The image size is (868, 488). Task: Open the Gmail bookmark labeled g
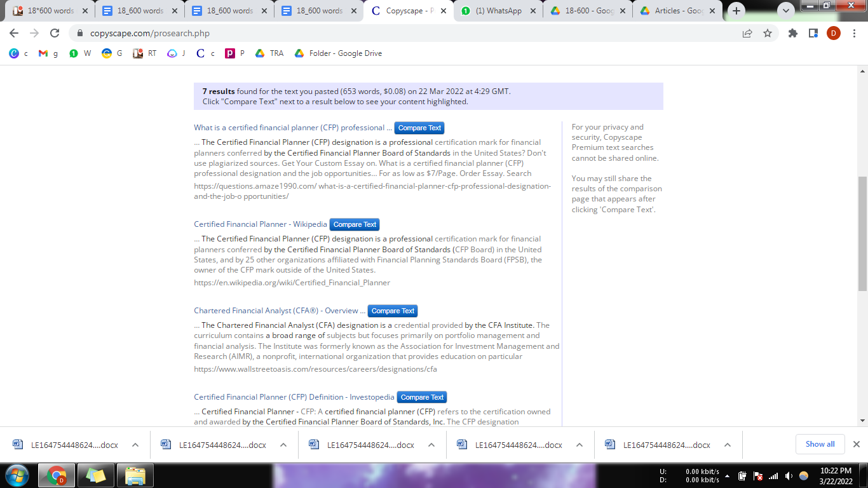point(48,53)
